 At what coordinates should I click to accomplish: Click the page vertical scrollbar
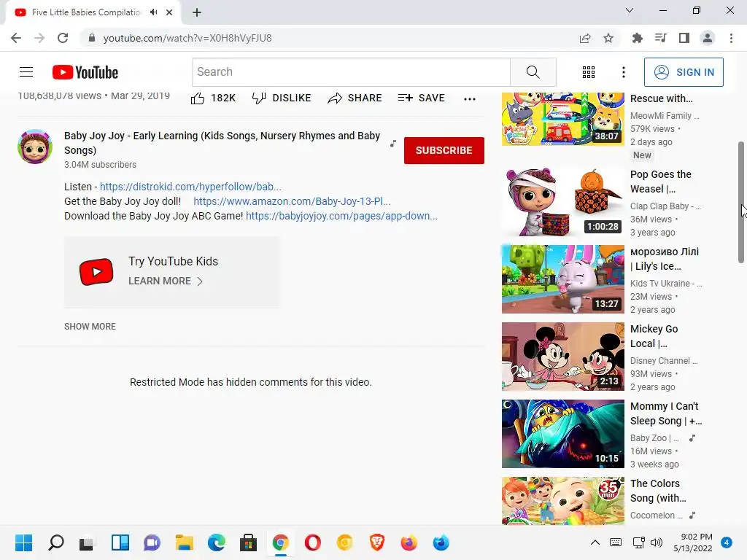click(741, 202)
